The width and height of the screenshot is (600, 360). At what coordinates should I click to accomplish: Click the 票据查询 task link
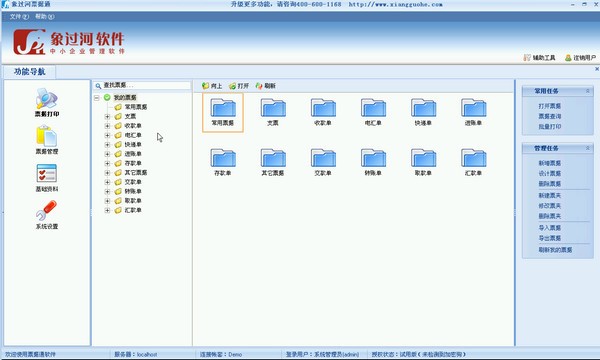[549, 116]
